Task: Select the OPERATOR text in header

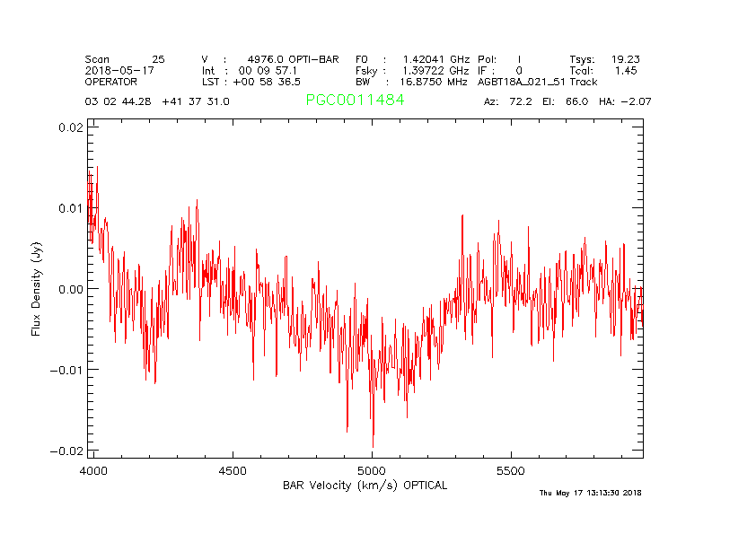Action: tap(111, 81)
